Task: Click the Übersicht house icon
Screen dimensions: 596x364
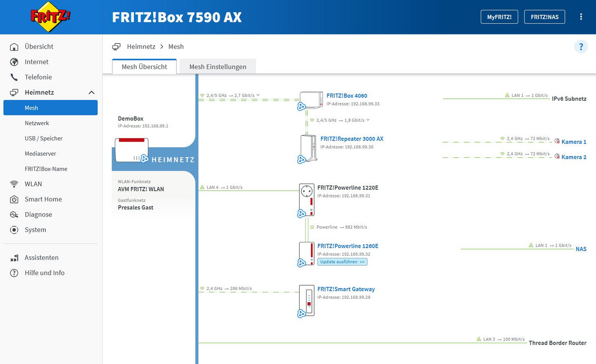Action: click(14, 47)
